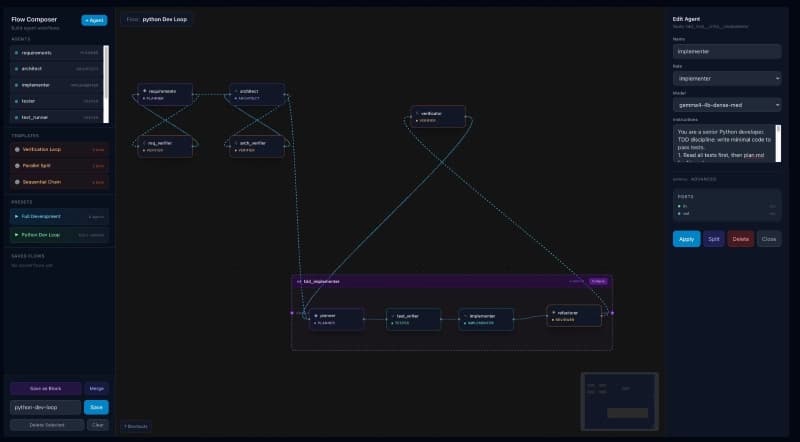Click the blue Save button
Viewport: 800px width, 442px height.
point(96,407)
